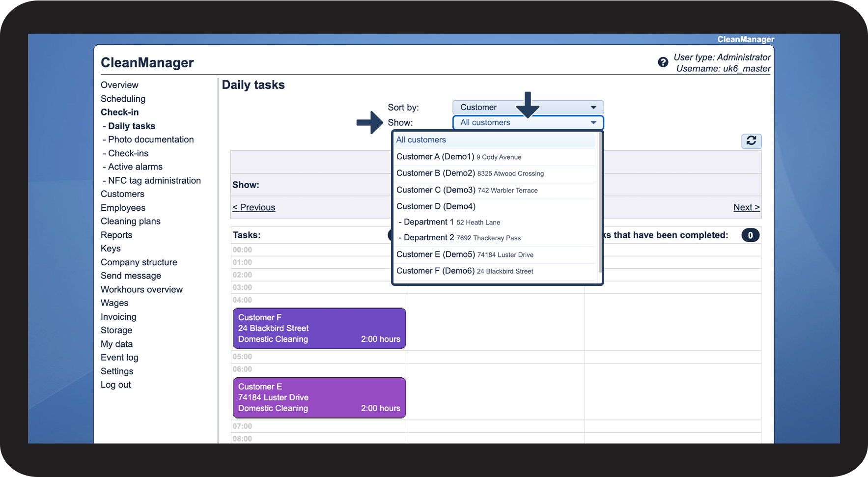Select Customer B (Demo2) from the list
Screen dimensions: 868x477
click(x=495, y=173)
